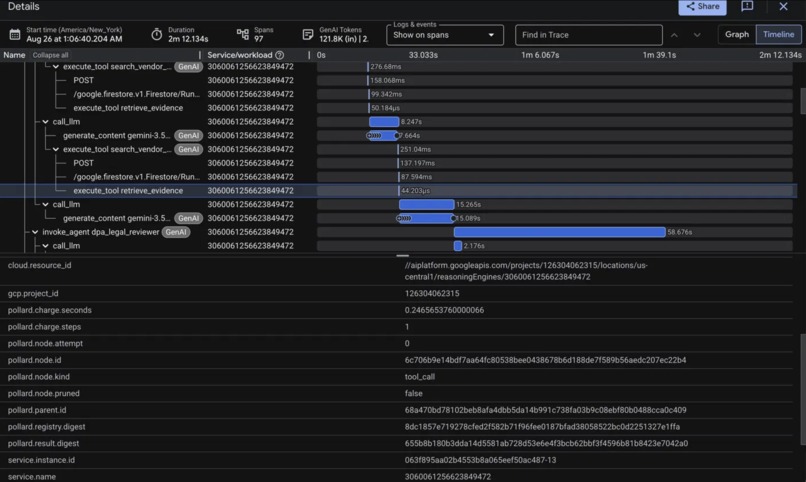Click the 8.247s call_llm timeline bar
Screen dimensions: 806x482
pyautogui.click(x=384, y=122)
